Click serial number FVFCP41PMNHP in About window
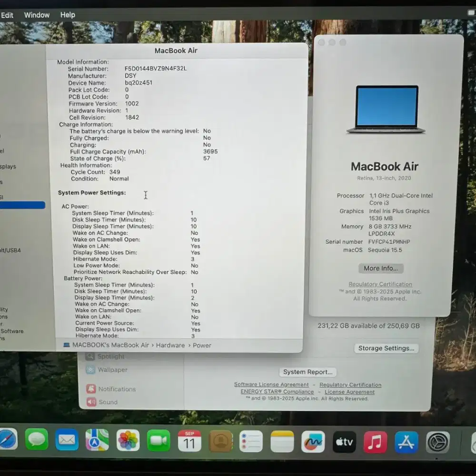The height and width of the screenshot is (476, 476). click(x=389, y=242)
